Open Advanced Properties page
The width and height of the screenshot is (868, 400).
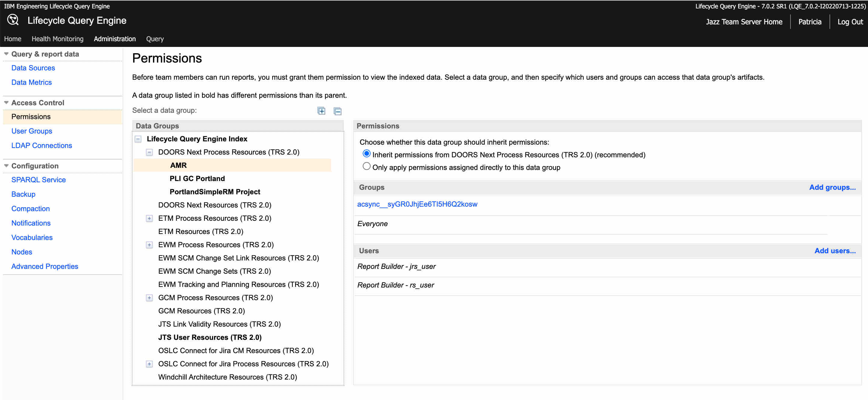(x=45, y=266)
